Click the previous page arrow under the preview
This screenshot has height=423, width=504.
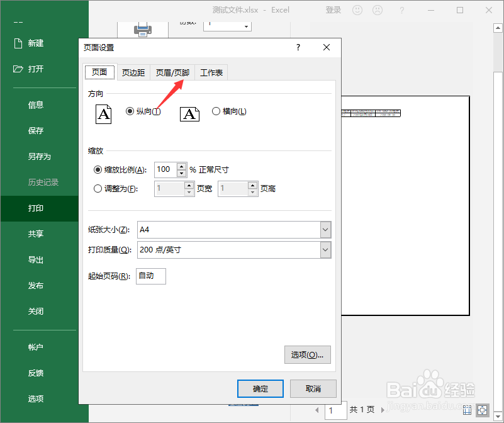[x=318, y=409]
